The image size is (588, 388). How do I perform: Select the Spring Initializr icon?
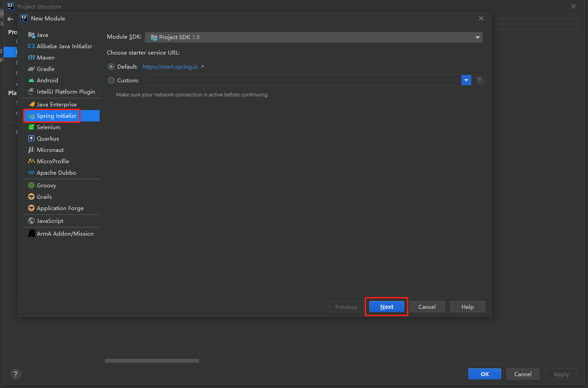coord(31,116)
